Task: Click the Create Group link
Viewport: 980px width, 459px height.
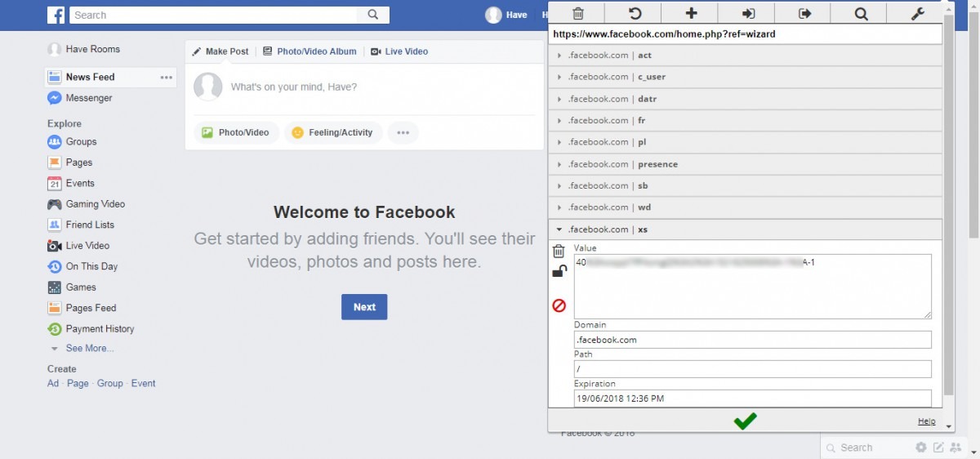Action: (x=110, y=383)
